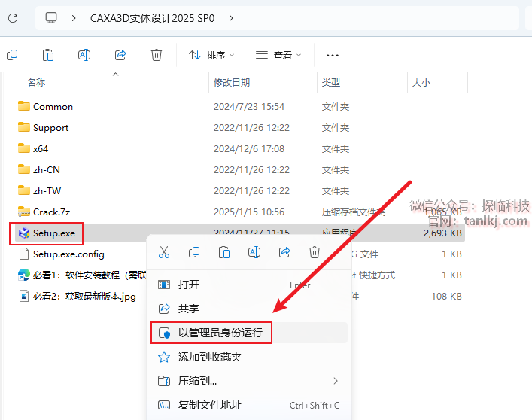The width and height of the screenshot is (532, 420).
Task: Sort by the 大小 column header
Action: coord(421,83)
